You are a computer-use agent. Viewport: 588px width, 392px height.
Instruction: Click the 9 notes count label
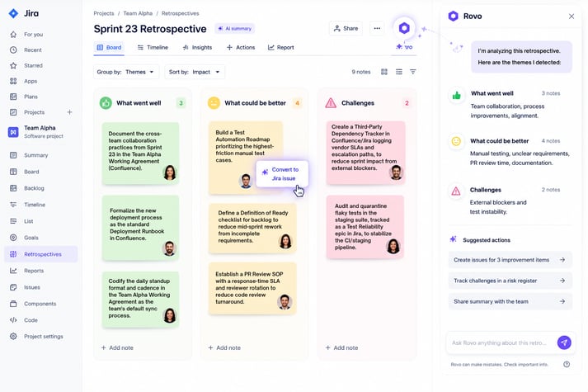[360, 72]
